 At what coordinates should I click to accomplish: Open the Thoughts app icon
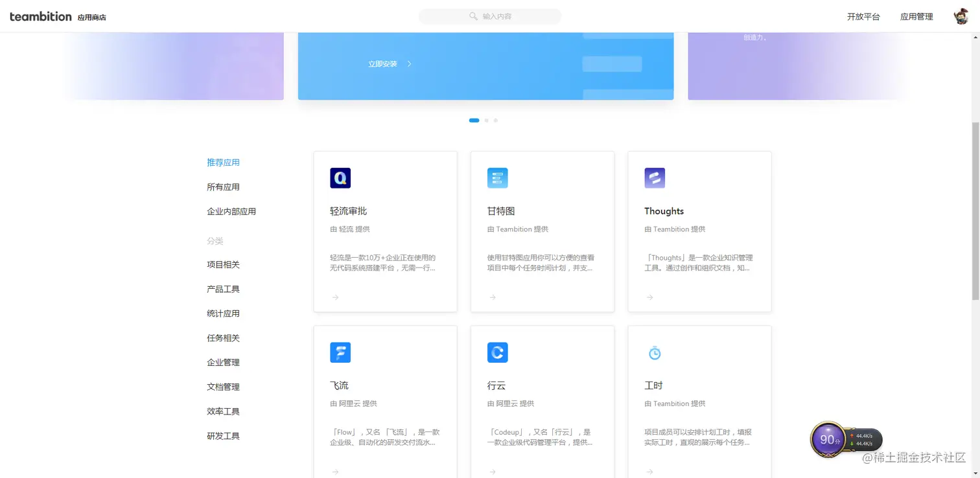655,178
